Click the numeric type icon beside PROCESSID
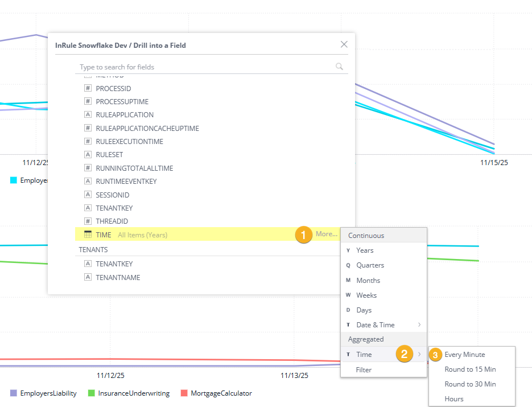This screenshot has height=407, width=532. pyautogui.click(x=88, y=88)
